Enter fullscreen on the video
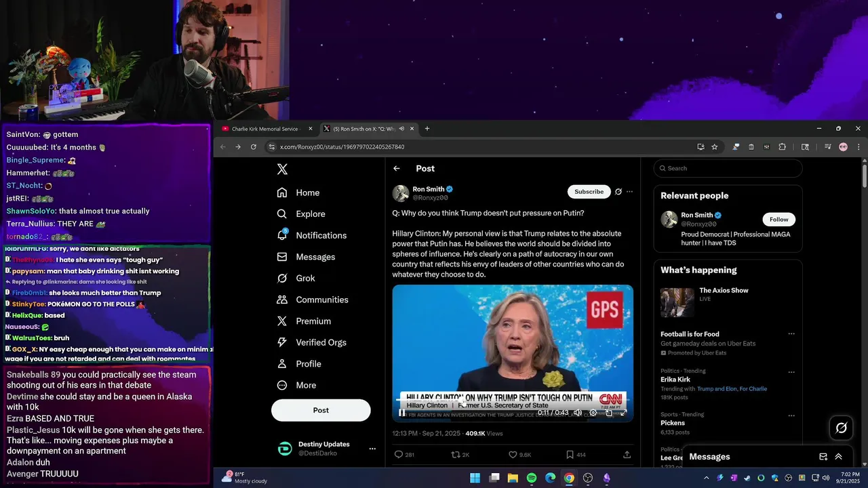The height and width of the screenshot is (488, 868). click(624, 413)
